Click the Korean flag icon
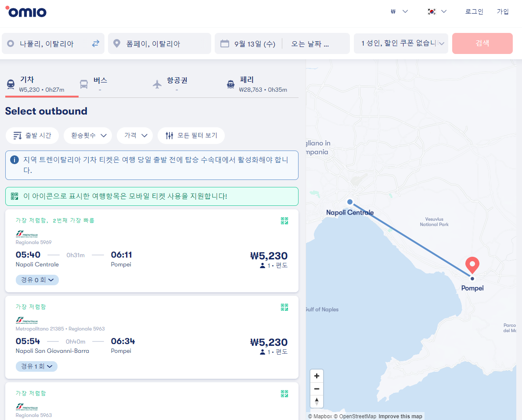 (432, 12)
